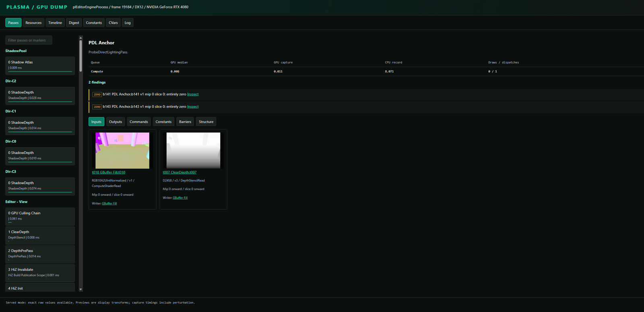Select ShadowDepth pass under Dir-C2
This screenshot has width=644, height=312.
(x=40, y=96)
